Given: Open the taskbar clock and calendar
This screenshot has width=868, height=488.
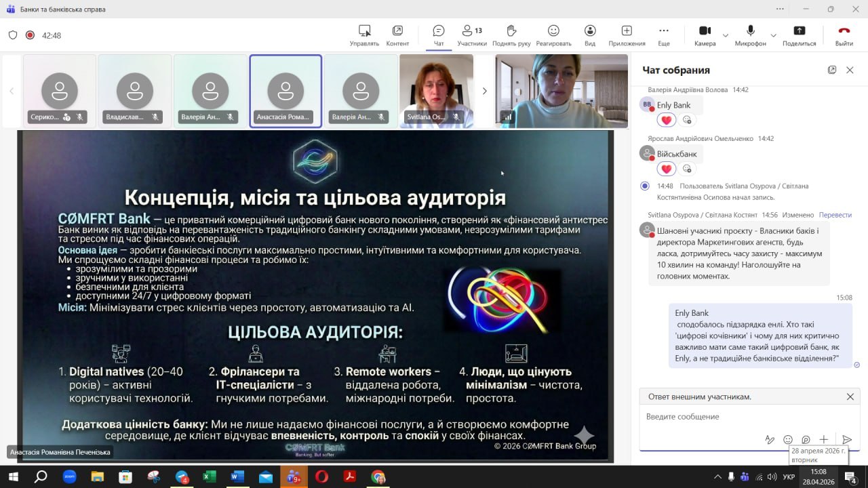Looking at the screenshot, I should (x=818, y=476).
